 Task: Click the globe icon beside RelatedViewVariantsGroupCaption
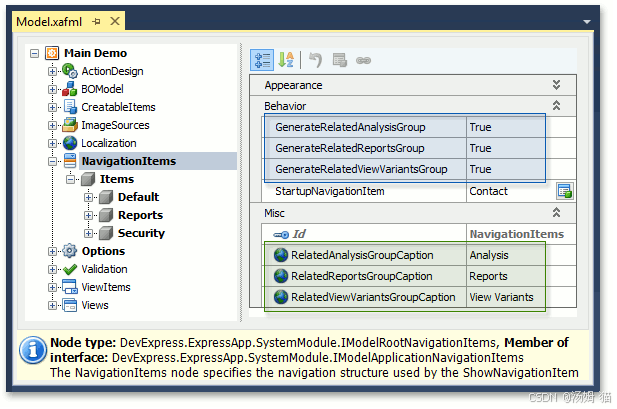coord(281,297)
